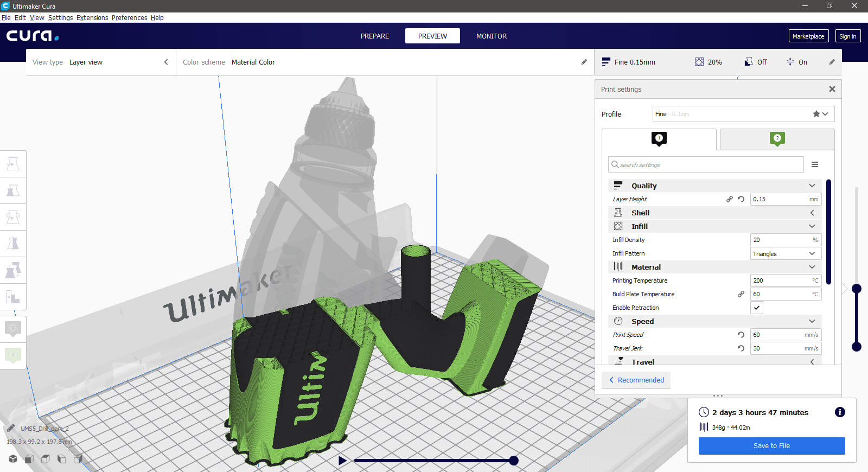Select the Mirror tool in left toolbar

13,244
